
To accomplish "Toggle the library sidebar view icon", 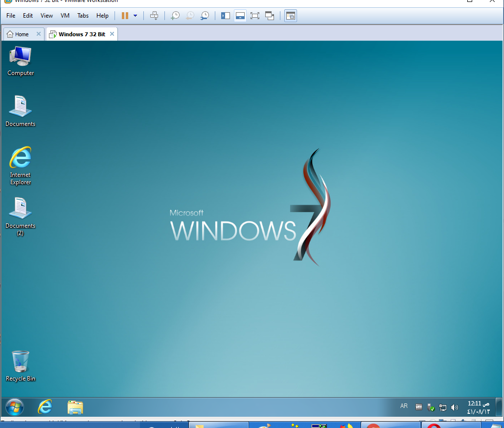I will 225,16.
